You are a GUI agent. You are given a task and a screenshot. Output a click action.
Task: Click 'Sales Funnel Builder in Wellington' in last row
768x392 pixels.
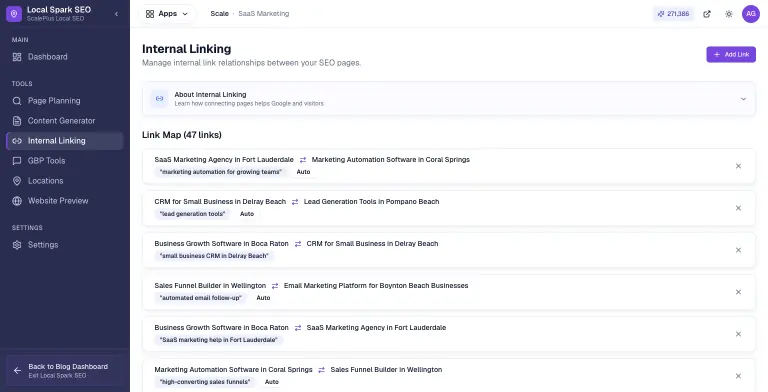point(386,370)
